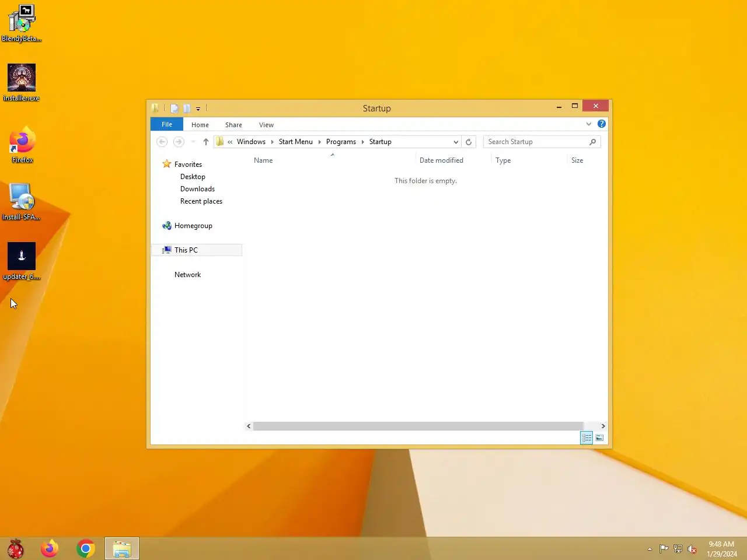Open the Share ribbon tab
The height and width of the screenshot is (560, 747).
[233, 125]
